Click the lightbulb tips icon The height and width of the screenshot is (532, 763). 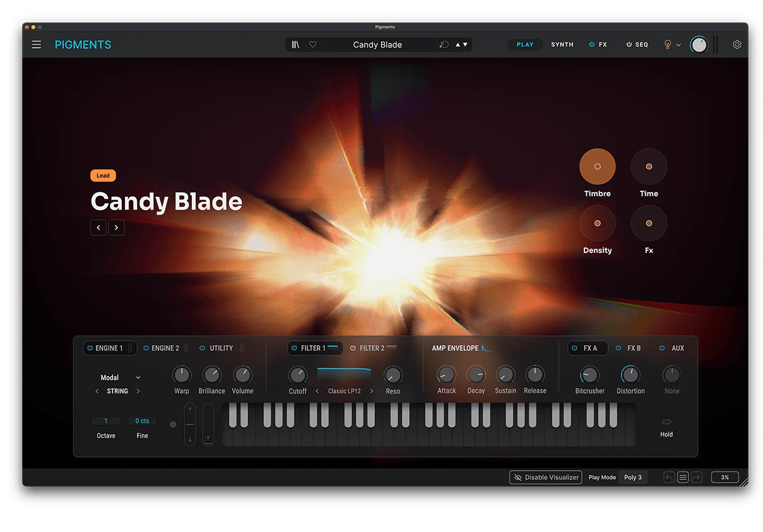(667, 45)
